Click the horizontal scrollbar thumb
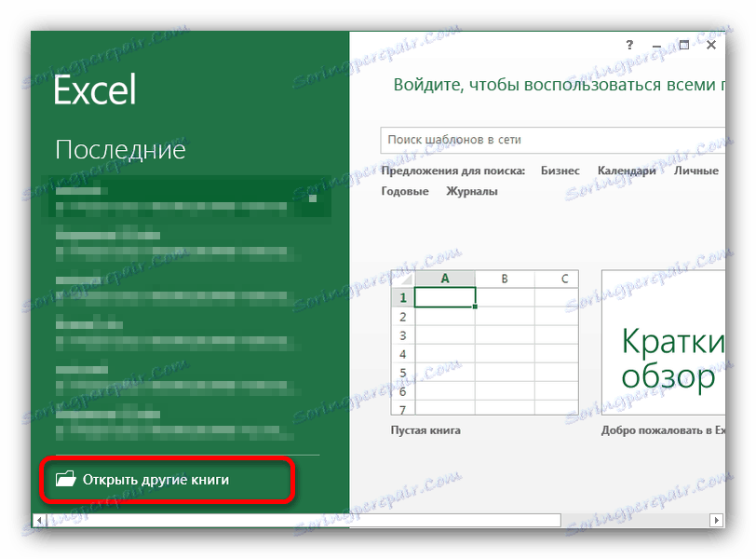756x559 pixels. click(x=304, y=521)
